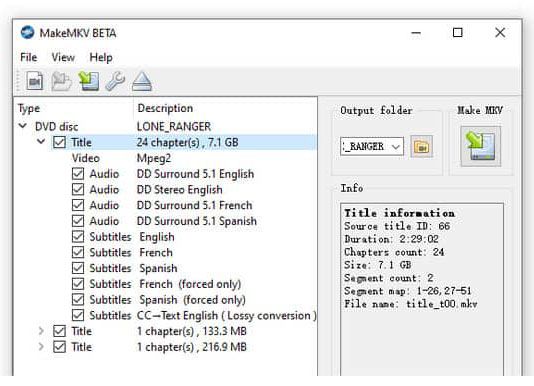The height and width of the screenshot is (386, 534).
Task: Click the Segment map: 1-26,27-51 line
Action: pos(408,291)
